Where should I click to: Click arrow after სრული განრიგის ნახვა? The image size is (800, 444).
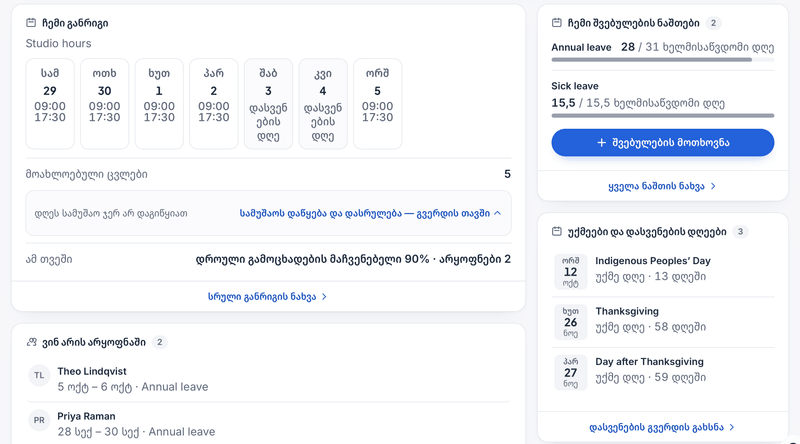pos(324,297)
